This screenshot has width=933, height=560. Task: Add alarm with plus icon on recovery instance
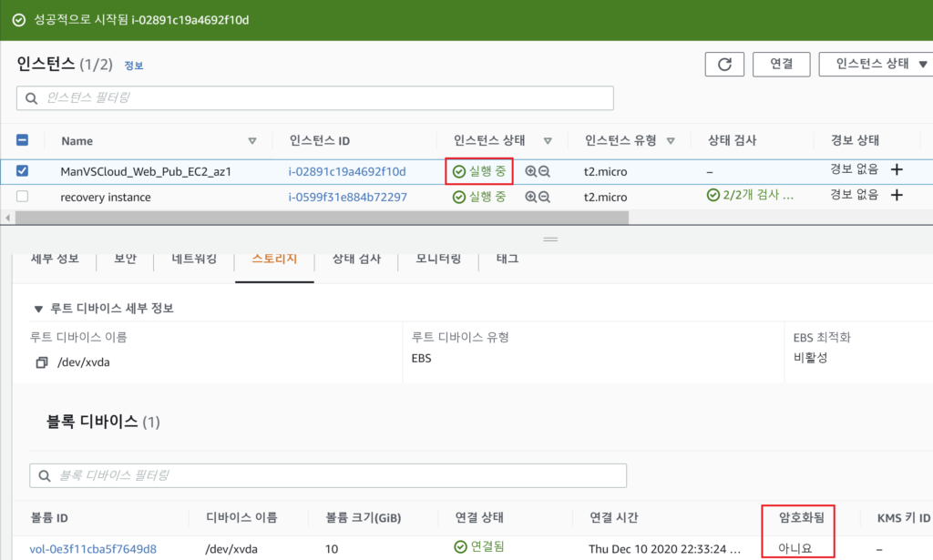(x=897, y=196)
